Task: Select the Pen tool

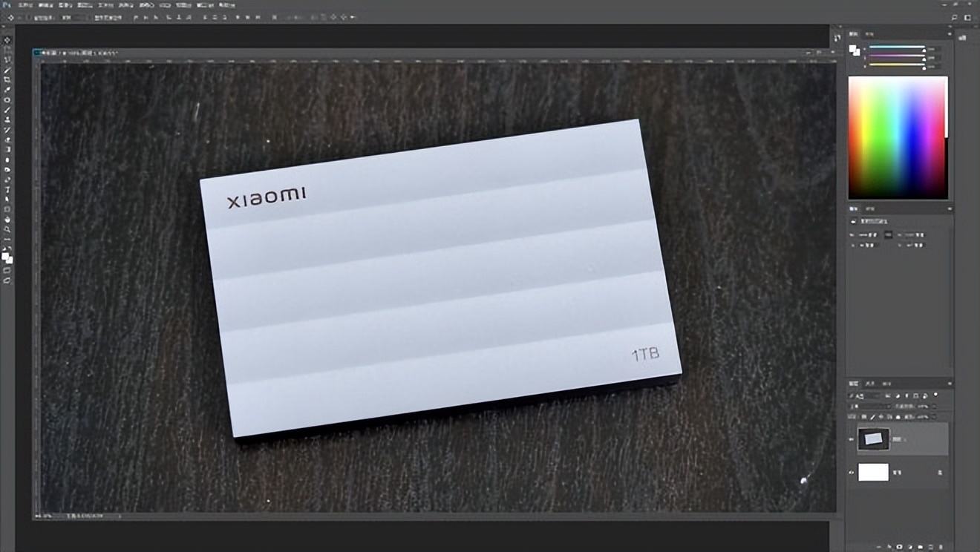Action: [7, 180]
